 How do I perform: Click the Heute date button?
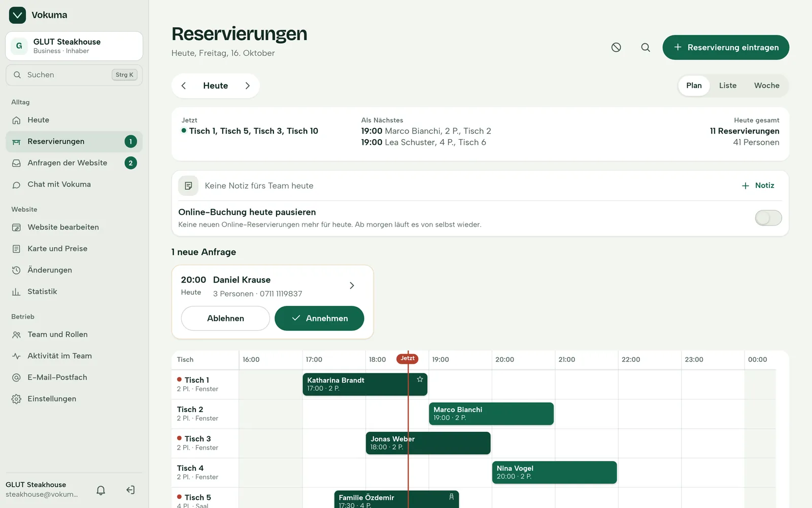click(216, 86)
